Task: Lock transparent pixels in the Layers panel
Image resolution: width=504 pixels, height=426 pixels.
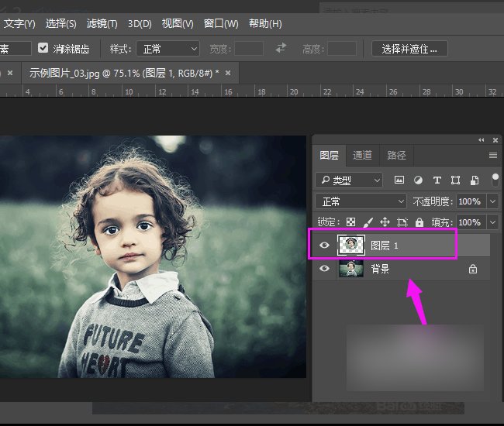Action: [351, 222]
